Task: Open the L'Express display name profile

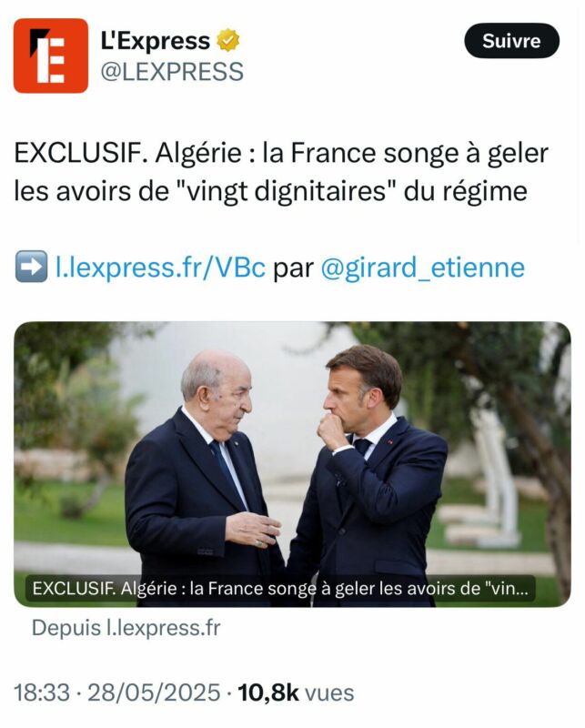Action: click(x=156, y=40)
